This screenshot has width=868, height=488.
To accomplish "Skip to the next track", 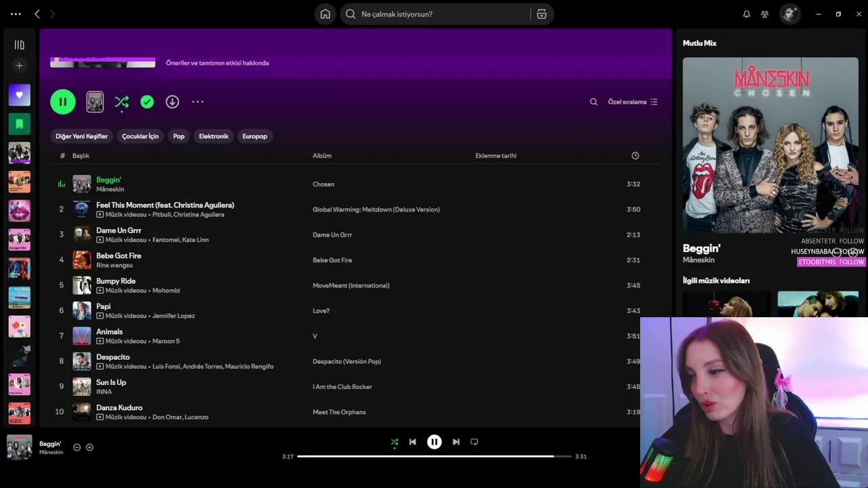I will pyautogui.click(x=456, y=442).
